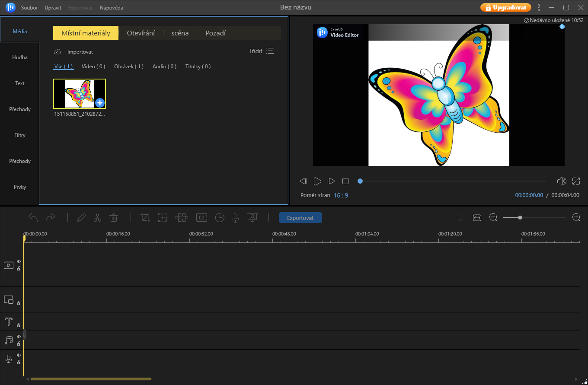Click the mosaic tool icon
This screenshot has height=385, width=588.
click(x=182, y=218)
